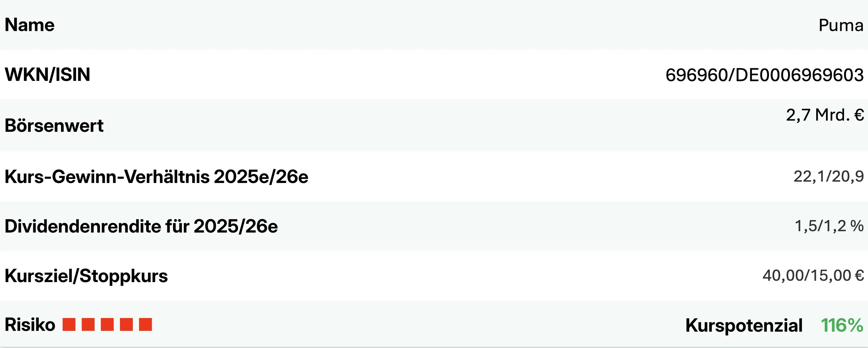Click the Kurs-Gewinn-Verhältnis 2025e/26e label
Screen dimensions: 868x348
[156, 177]
